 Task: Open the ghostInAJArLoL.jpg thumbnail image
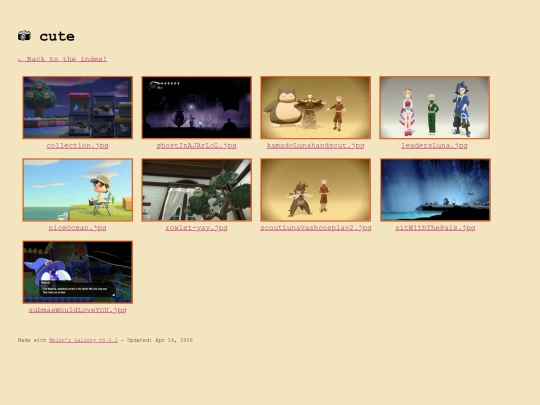196,107
